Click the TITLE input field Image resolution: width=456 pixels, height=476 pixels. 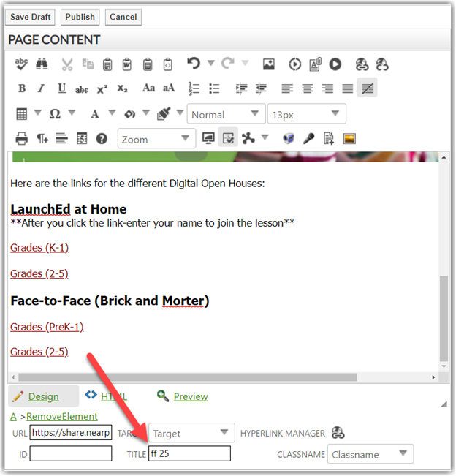189,453
